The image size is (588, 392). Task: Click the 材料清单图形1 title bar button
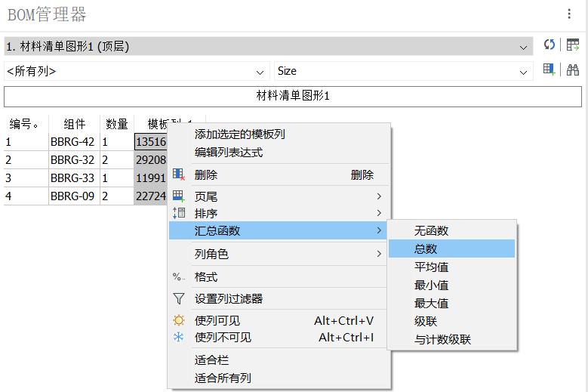pyautogui.click(x=293, y=96)
